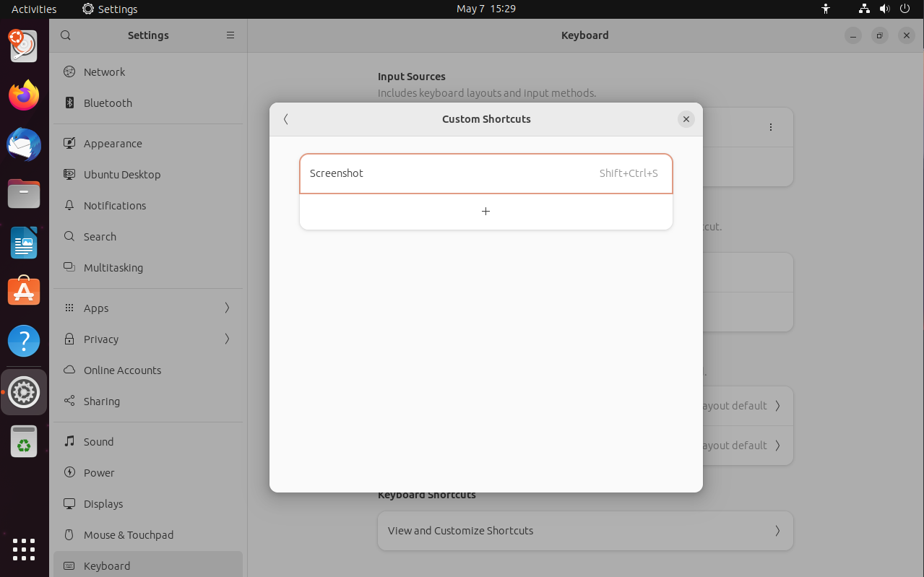924x577 pixels.
Task: Open the search in Settings sidebar
Action: coord(66,35)
